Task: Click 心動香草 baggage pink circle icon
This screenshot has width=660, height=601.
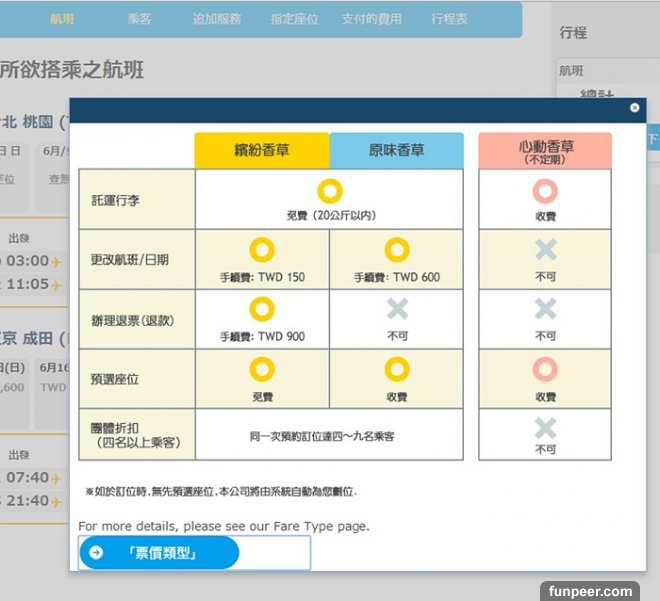Action: pyautogui.click(x=544, y=190)
